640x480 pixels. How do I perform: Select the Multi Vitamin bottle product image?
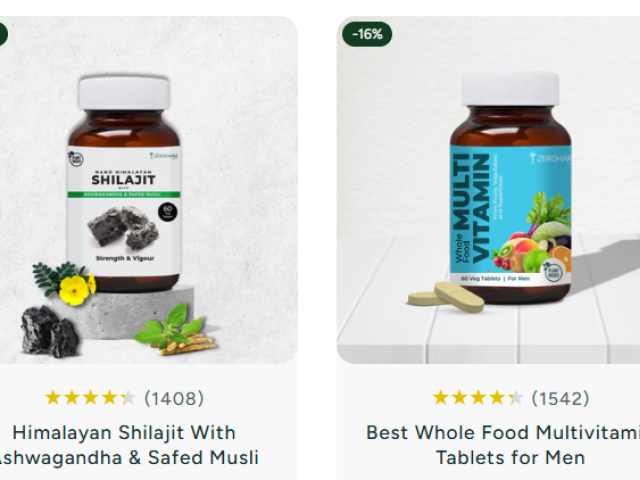510,188
